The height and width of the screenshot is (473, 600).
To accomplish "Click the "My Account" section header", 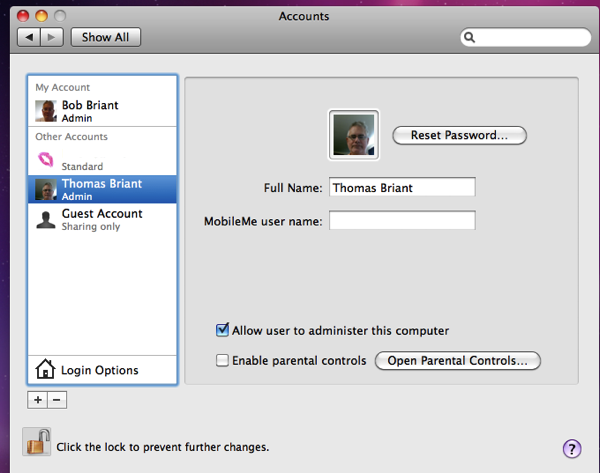I will pyautogui.click(x=63, y=88).
